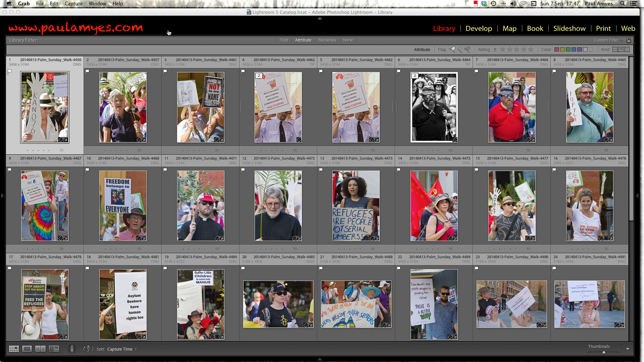Image resolution: width=644 pixels, height=362 pixels.
Task: Select Metadata in Library Filter bar
Action: click(x=327, y=40)
